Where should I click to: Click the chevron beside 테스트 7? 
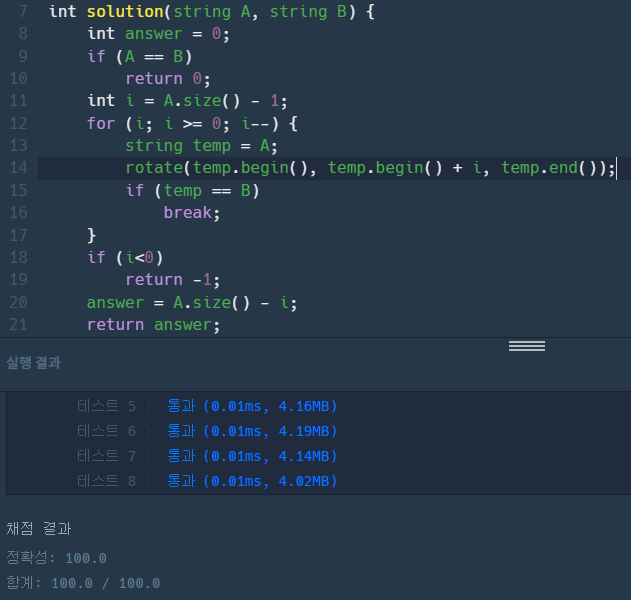[148, 456]
